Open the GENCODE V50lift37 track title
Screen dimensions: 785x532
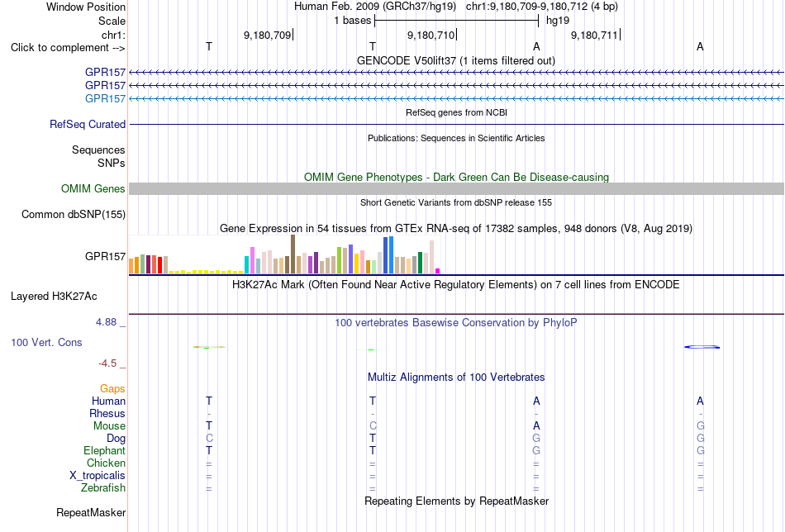(x=456, y=60)
